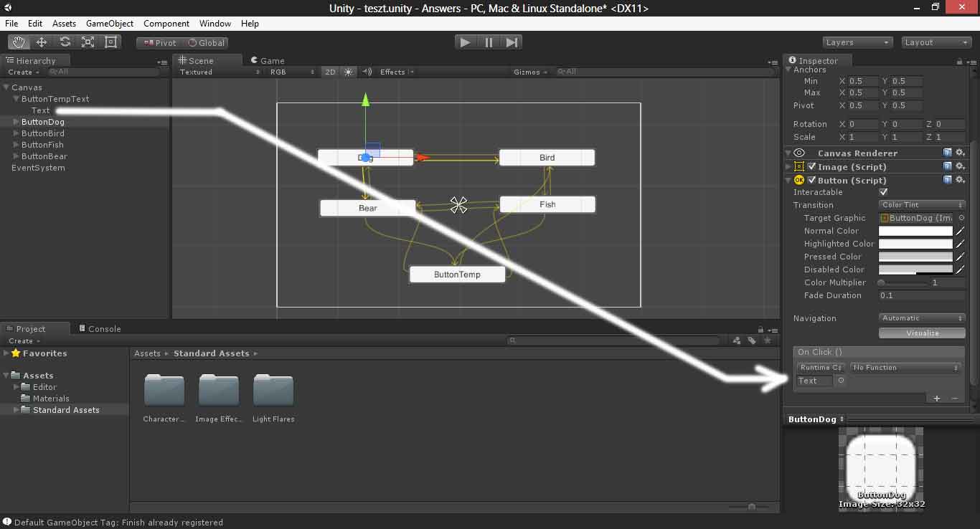Click the Color Multiplier slider handle
The image size is (980, 529).
[881, 282]
